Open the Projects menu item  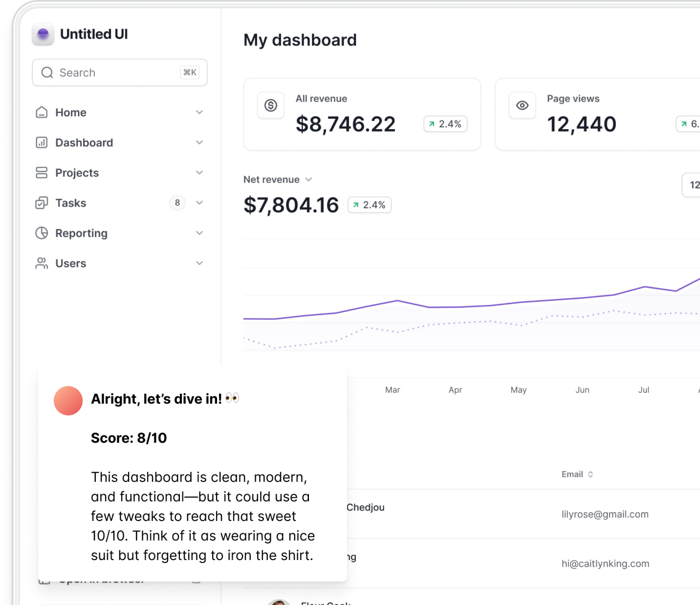click(77, 173)
